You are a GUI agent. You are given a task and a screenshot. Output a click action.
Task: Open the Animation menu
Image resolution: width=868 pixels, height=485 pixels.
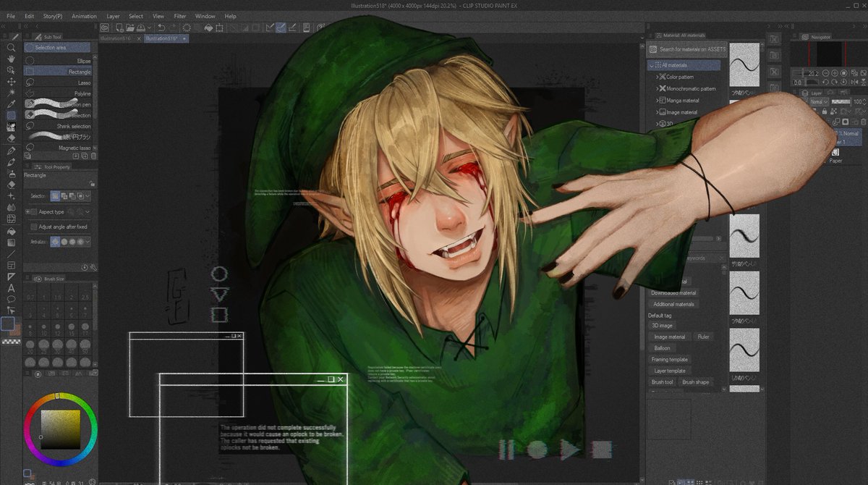(x=84, y=16)
